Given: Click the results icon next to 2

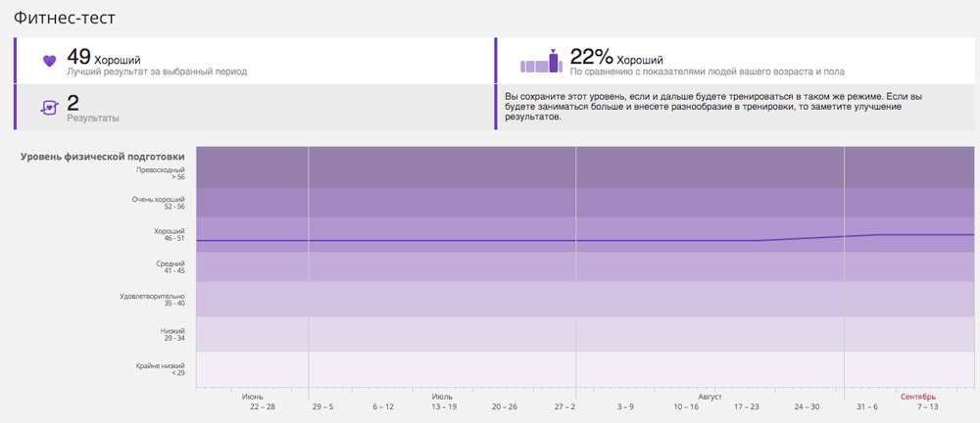Looking at the screenshot, I should 50,107.
